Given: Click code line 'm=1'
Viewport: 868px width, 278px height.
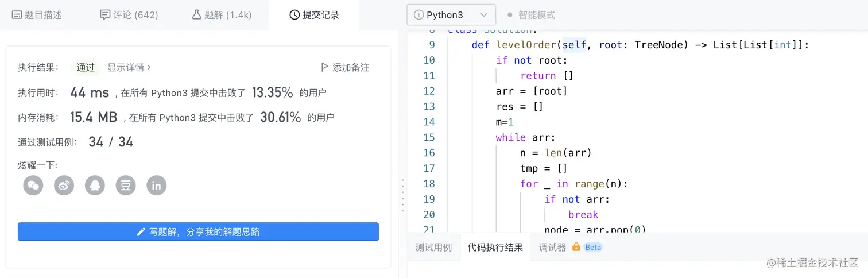Looking at the screenshot, I should (x=505, y=122).
